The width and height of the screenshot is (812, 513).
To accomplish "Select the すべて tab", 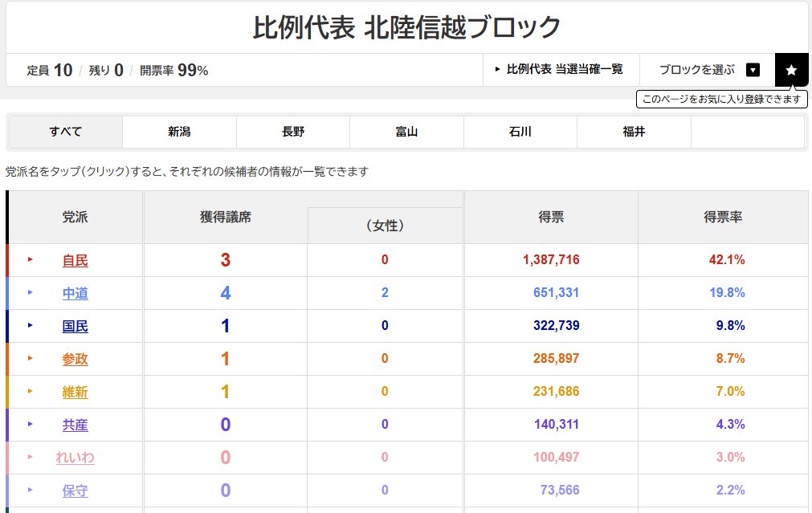I will tap(66, 132).
